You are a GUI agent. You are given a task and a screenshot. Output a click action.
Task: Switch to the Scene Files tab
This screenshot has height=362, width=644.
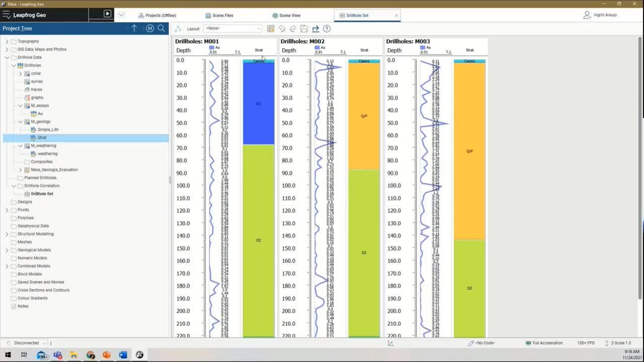pos(219,16)
